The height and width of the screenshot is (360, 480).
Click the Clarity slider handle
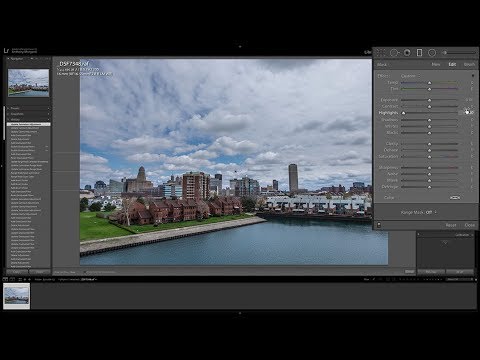429,144
